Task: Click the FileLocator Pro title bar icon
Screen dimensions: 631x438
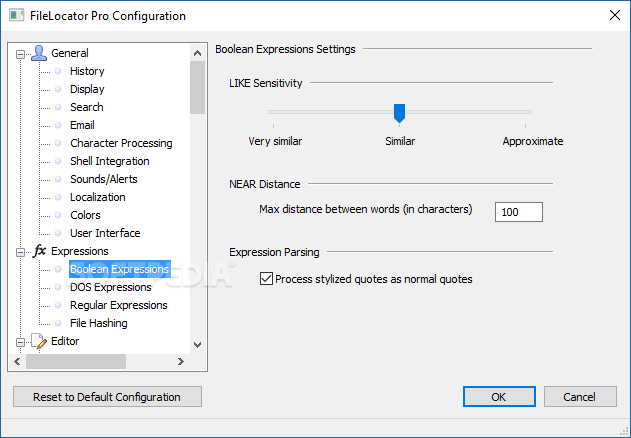Action: [16, 16]
